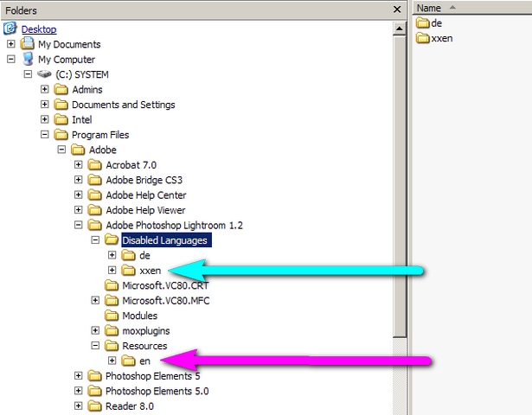Click the Desktop icon in folder tree

coord(10,29)
